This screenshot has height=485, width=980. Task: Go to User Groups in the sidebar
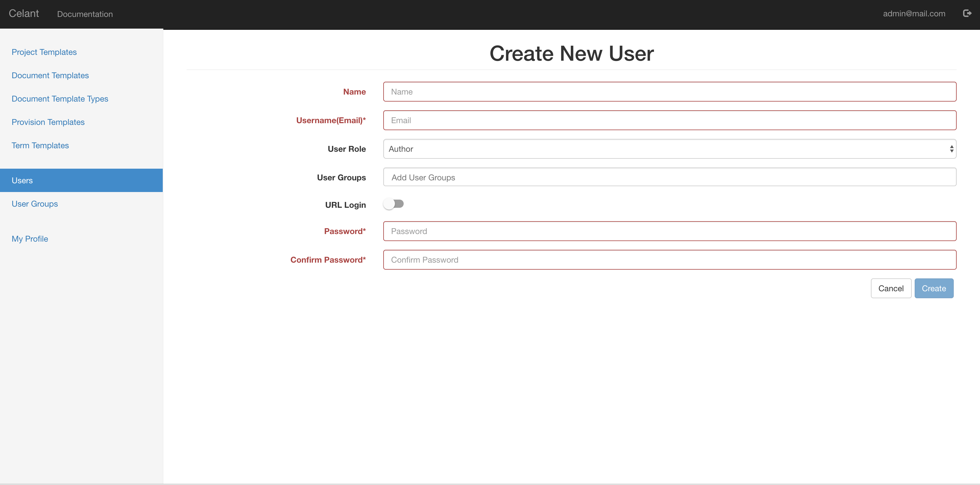point(34,204)
